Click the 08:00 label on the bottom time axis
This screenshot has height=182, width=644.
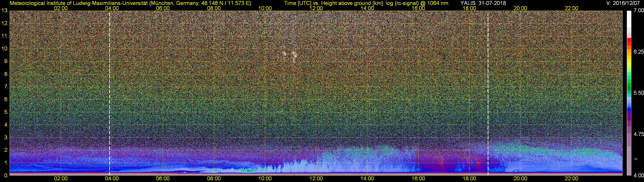[x=214, y=179]
